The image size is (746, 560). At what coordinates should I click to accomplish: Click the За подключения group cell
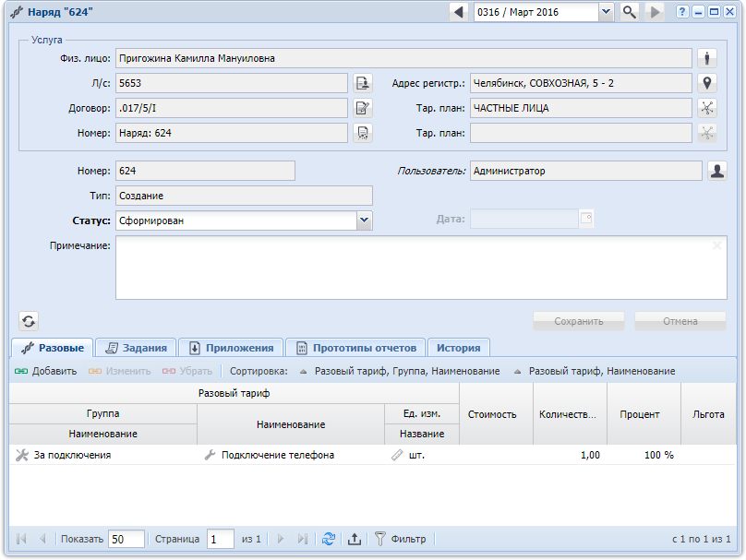(x=103, y=455)
